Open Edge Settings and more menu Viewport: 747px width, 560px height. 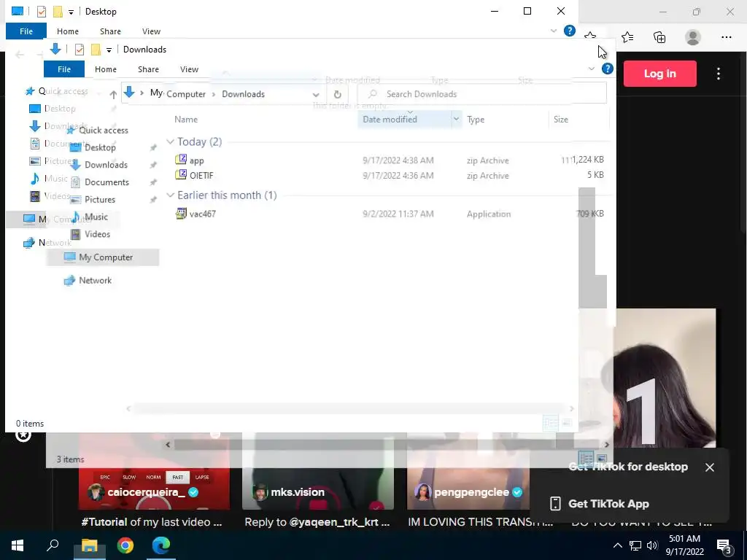point(726,37)
